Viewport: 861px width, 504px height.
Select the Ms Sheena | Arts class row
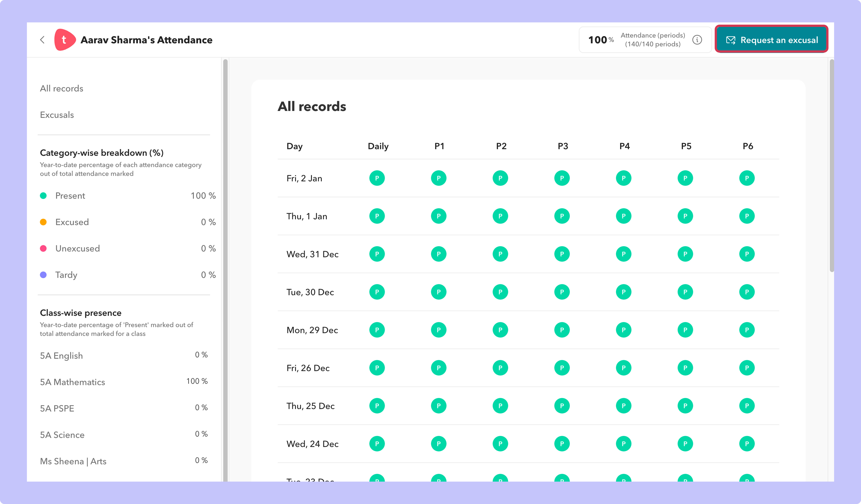[124, 461]
